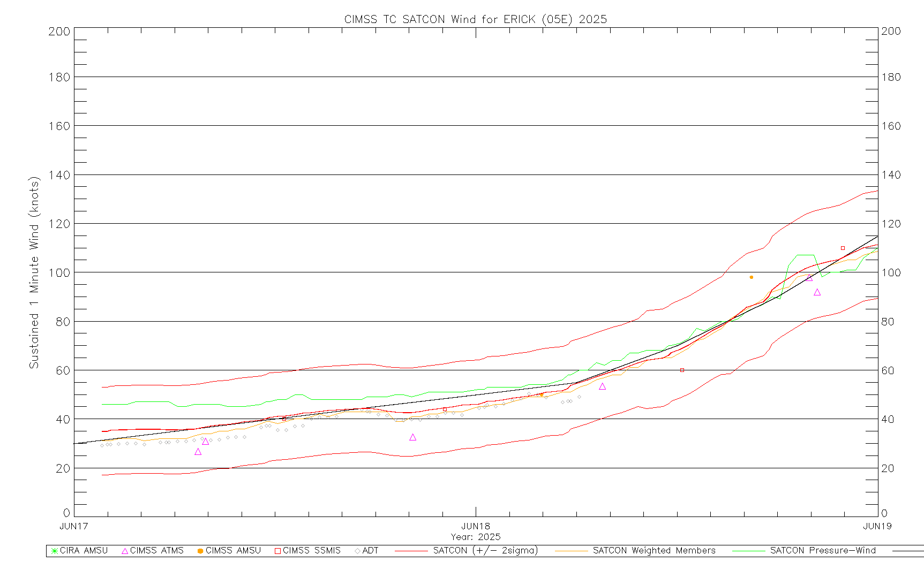Click the orange AMSU dot marker near 98 knots
The width and height of the screenshot is (924, 562).
pos(751,277)
